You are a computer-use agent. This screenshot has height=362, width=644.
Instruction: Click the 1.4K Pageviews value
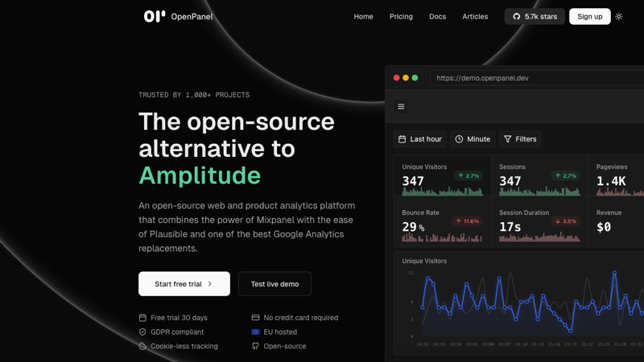611,181
